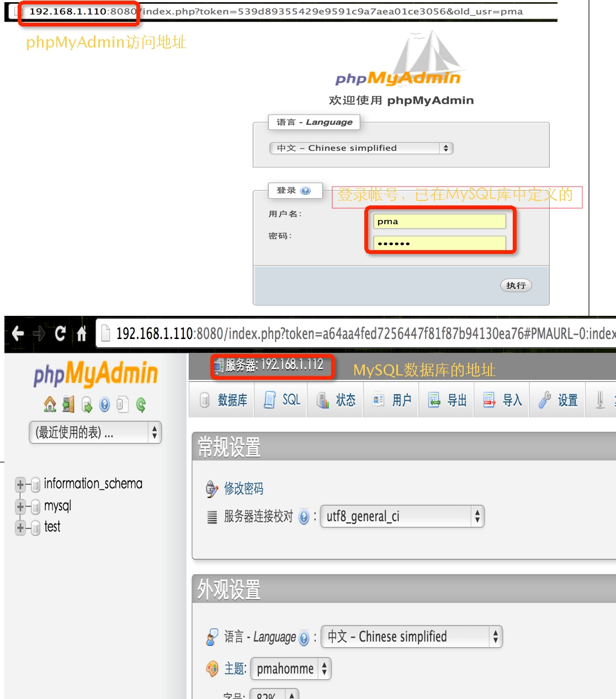The width and height of the screenshot is (616, 699).
Task: Click help icon beside 语言 - Language setting
Action: [304, 638]
